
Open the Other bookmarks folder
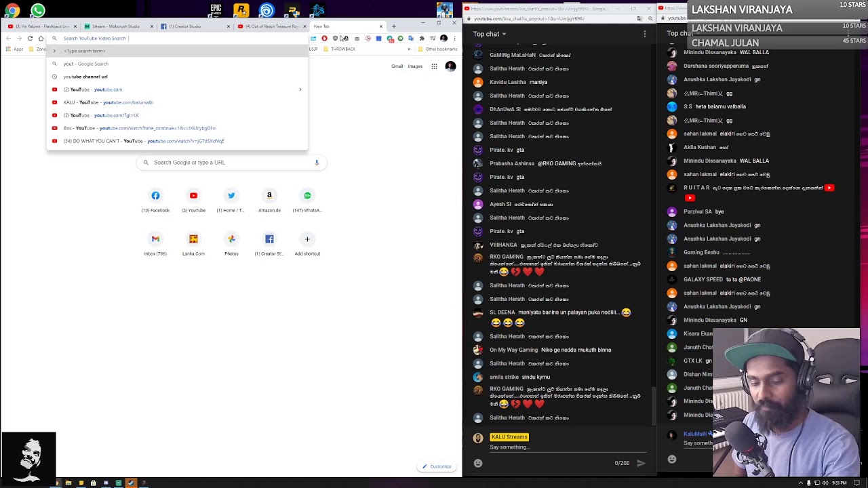coord(438,49)
